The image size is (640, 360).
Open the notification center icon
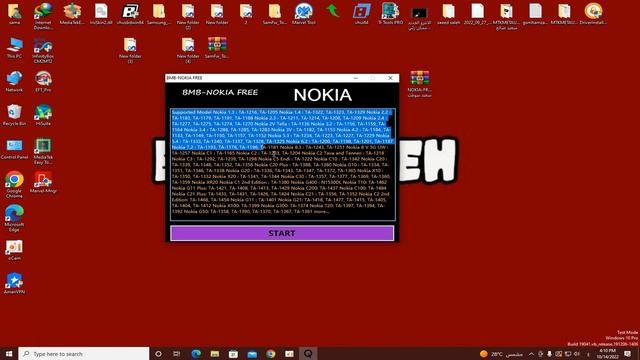tap(628, 354)
